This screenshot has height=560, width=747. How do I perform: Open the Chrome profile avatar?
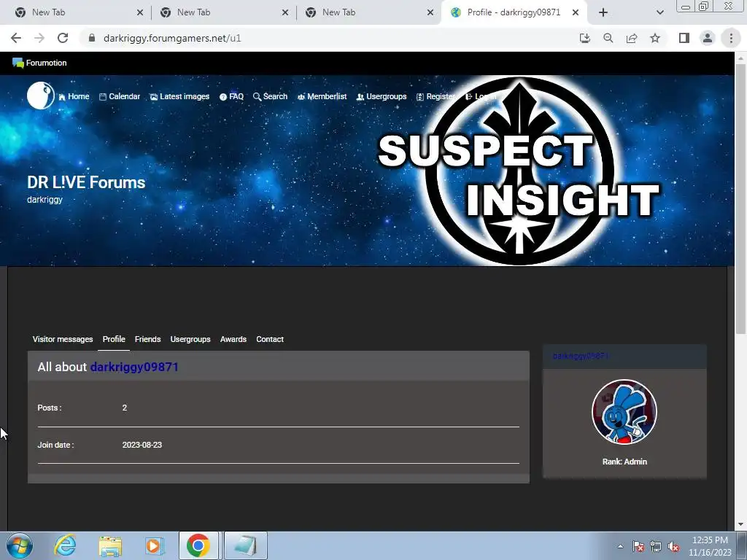coord(708,38)
